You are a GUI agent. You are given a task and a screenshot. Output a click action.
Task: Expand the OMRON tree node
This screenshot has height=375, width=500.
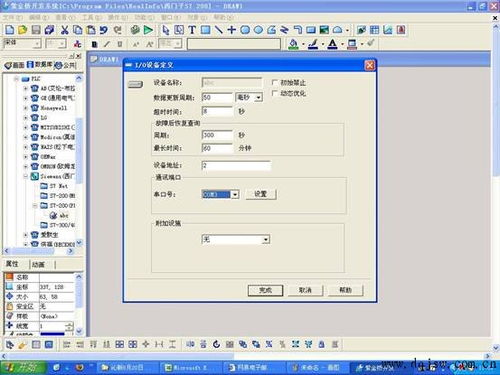click(x=26, y=166)
